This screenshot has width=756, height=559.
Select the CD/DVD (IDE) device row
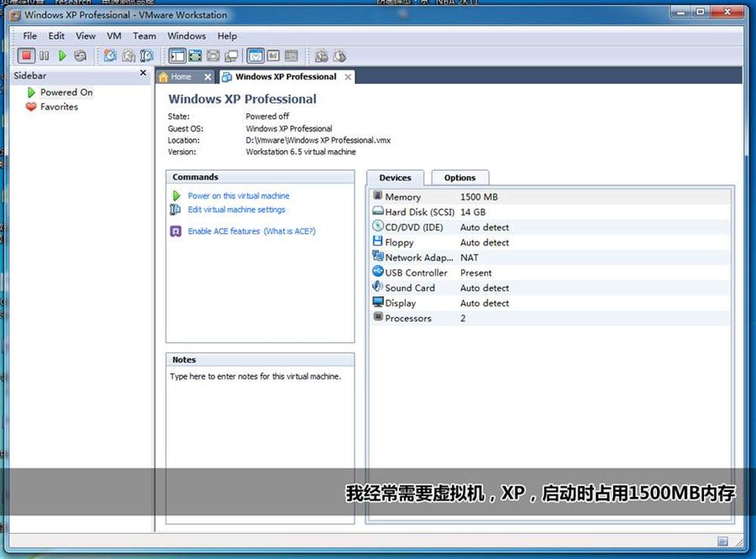[x=550, y=227]
